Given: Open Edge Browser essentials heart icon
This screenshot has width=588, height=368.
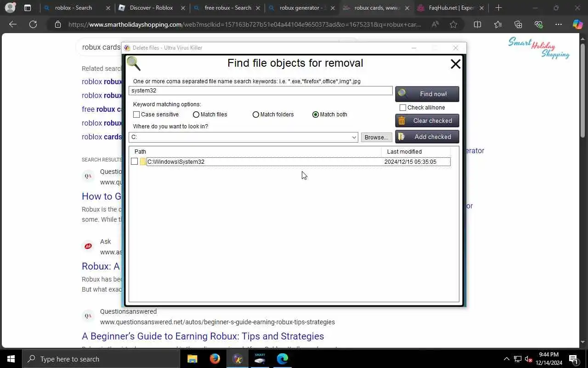Looking at the screenshot, I should (538, 24).
